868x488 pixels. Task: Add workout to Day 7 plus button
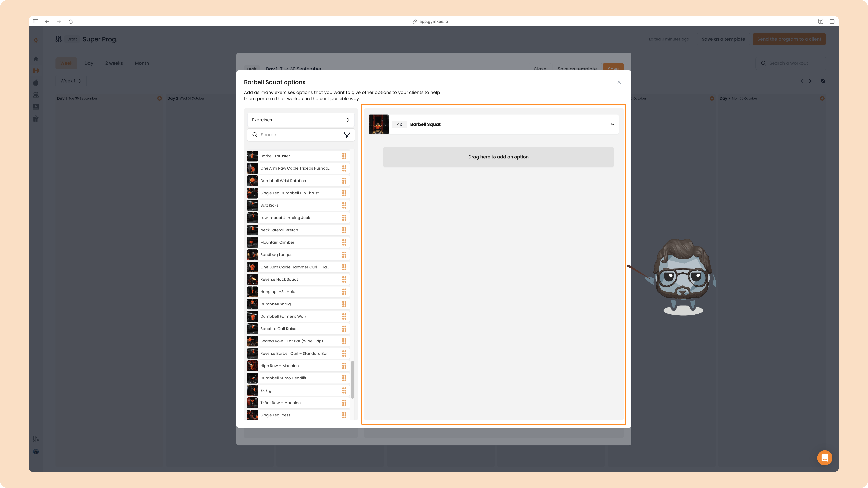pyautogui.click(x=822, y=98)
